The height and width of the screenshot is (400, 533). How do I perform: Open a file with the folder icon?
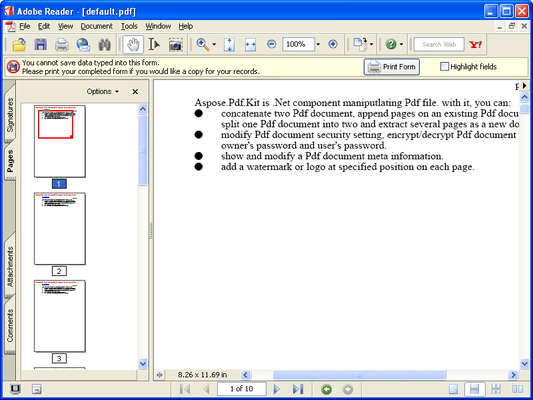click(19, 45)
